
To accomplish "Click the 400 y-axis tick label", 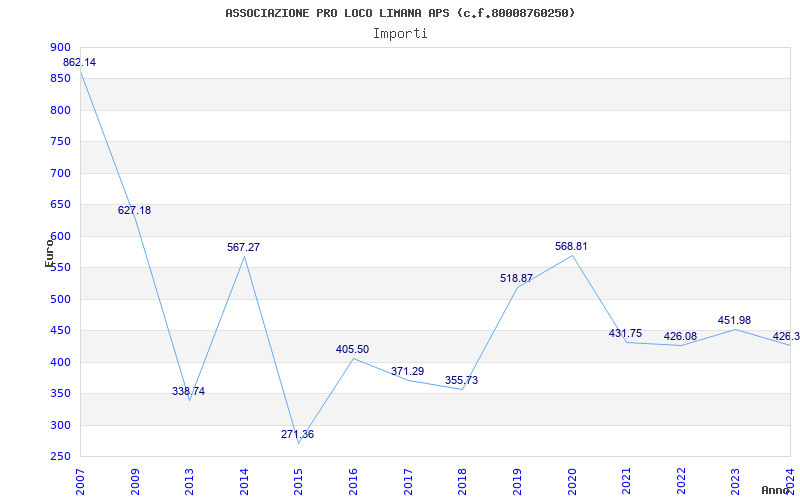I will pos(60,362).
